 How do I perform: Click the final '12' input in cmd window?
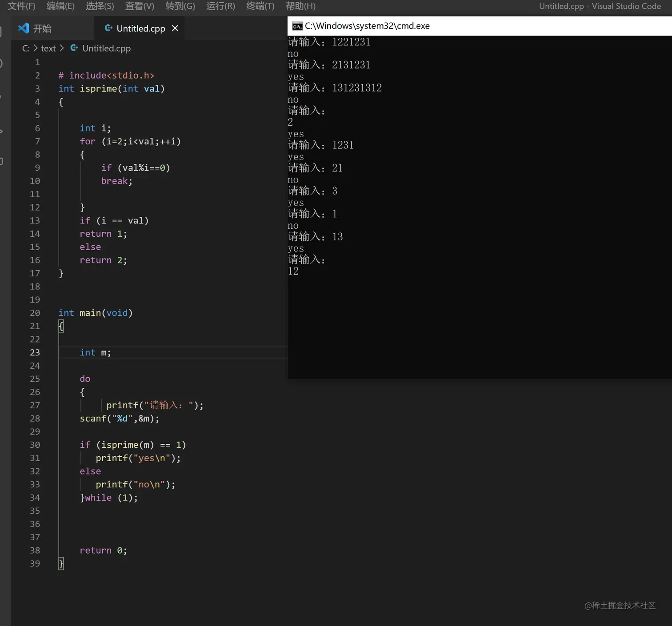click(293, 271)
